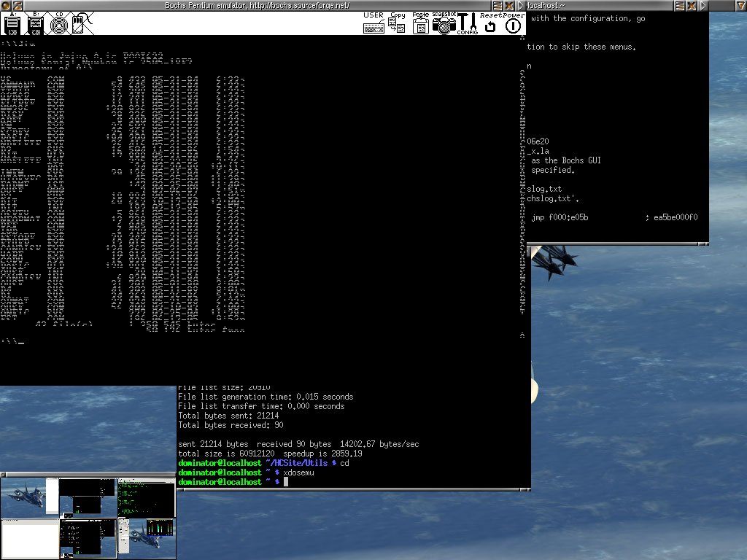The width and height of the screenshot is (747, 560).
Task: Toggle the floppy B: drive icon
Action: tap(34, 24)
